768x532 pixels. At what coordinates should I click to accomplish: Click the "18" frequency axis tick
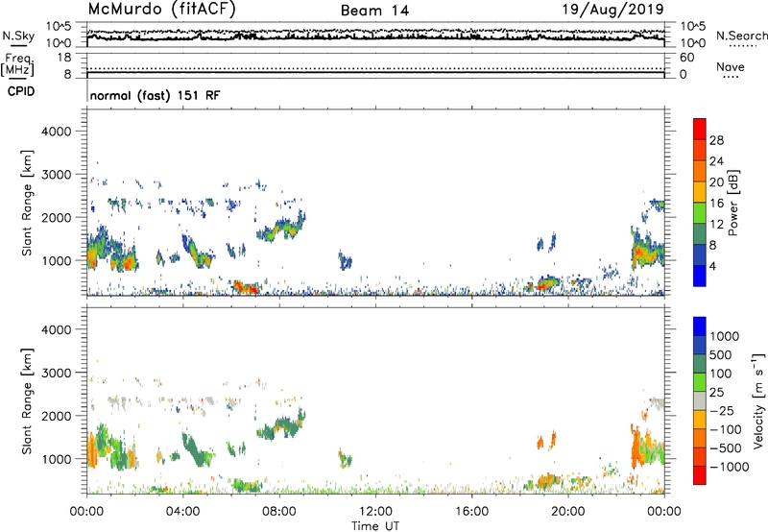click(64, 58)
